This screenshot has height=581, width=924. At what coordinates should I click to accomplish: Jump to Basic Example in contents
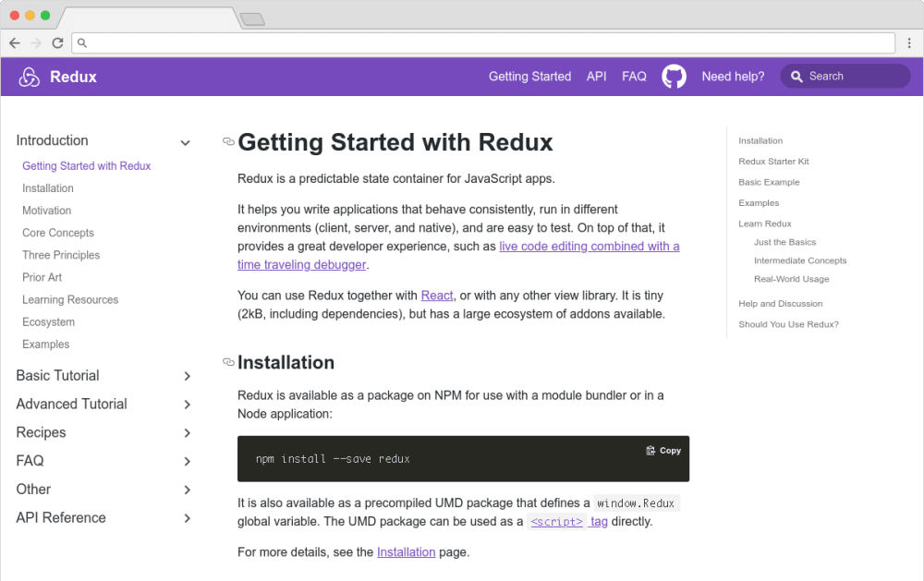click(769, 182)
